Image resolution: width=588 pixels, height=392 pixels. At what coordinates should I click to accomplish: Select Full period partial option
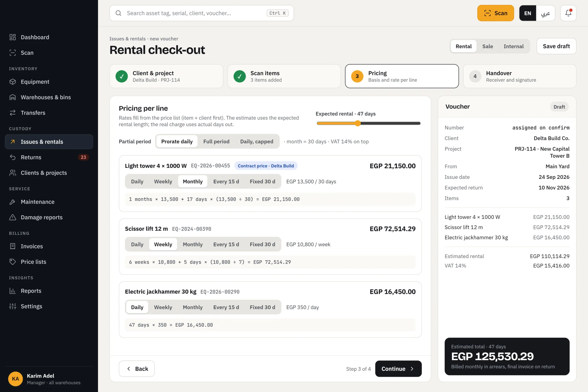pyautogui.click(x=216, y=141)
